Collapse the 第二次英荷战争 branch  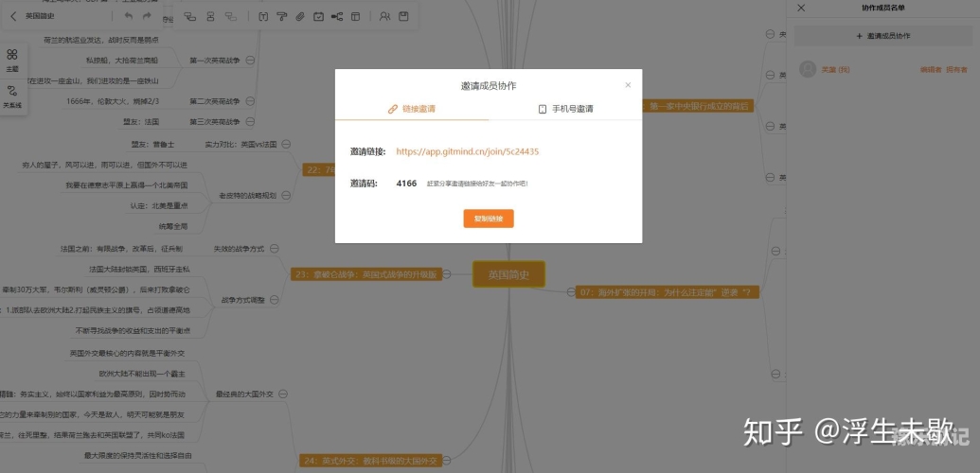(x=250, y=101)
